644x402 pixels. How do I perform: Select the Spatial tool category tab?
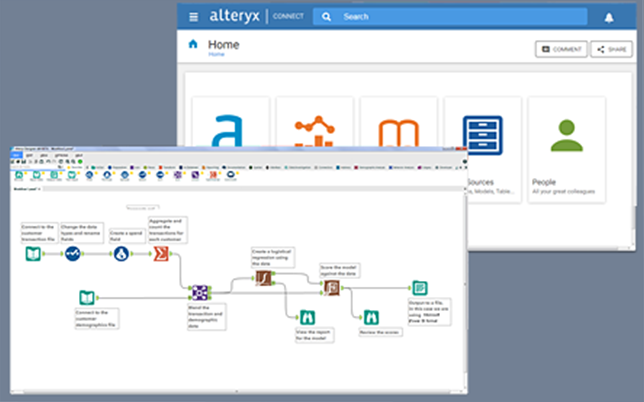pos(256,168)
